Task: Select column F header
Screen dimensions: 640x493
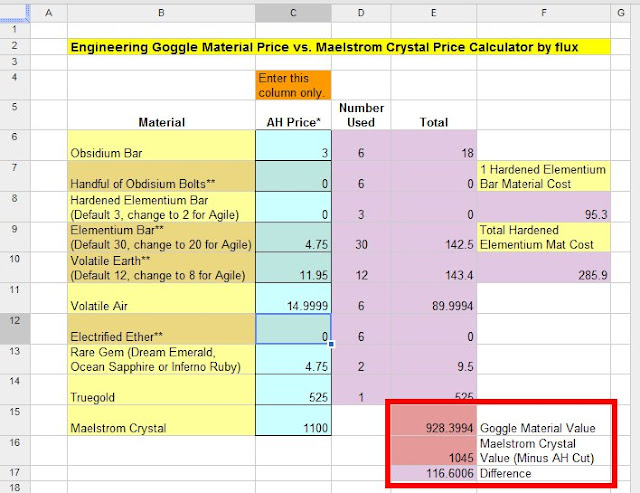Action: [543, 13]
